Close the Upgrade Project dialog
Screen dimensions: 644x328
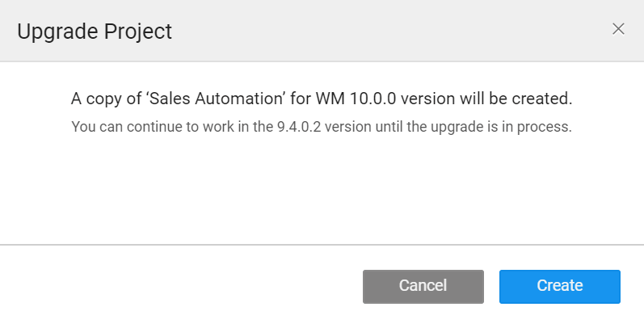(618, 29)
